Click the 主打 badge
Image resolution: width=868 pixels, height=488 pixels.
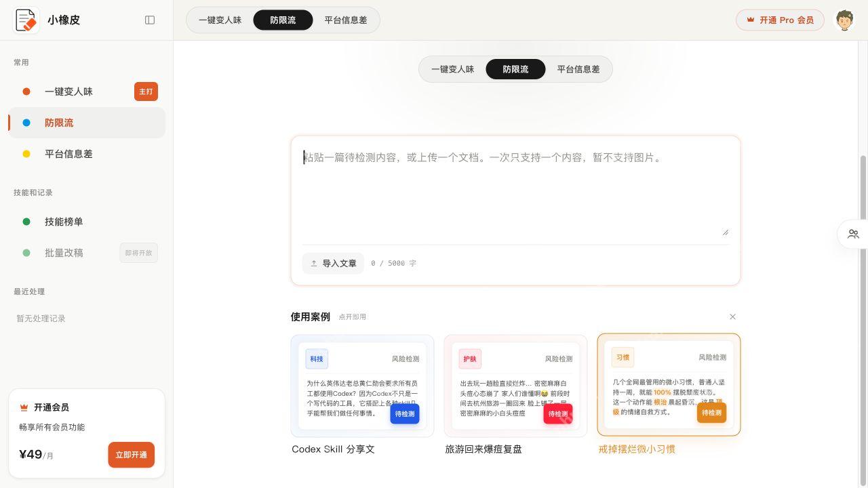146,91
